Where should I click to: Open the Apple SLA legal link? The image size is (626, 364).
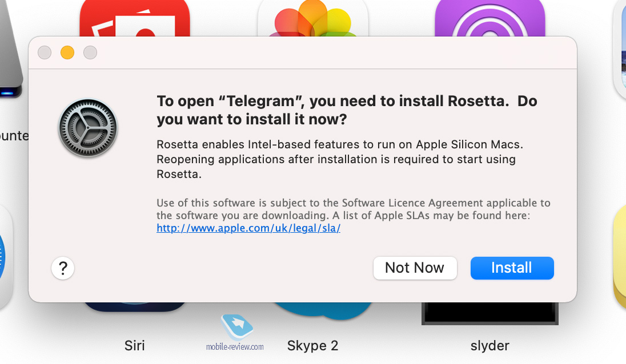[248, 228]
